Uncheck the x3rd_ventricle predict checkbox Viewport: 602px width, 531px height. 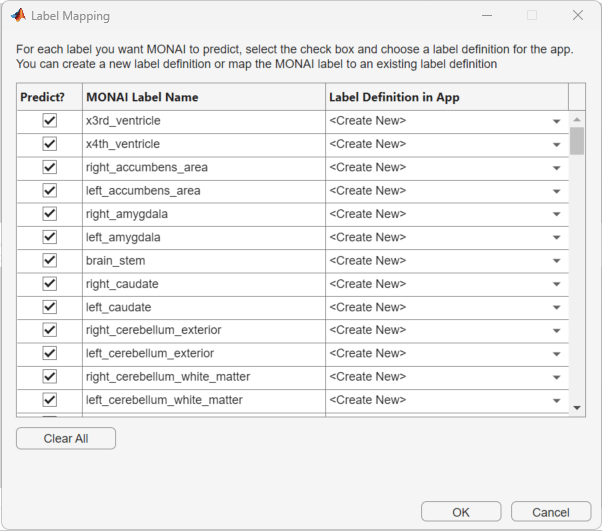(x=49, y=121)
